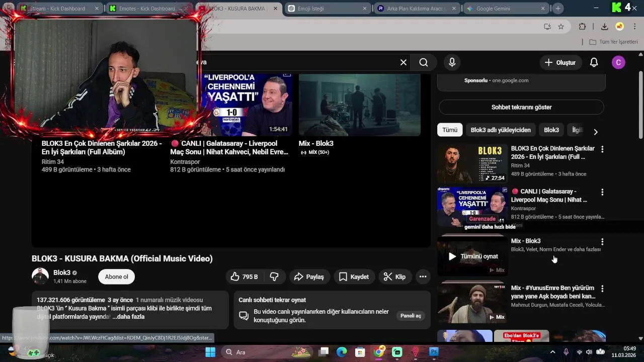This screenshot has width=644, height=362.
Task: Click Paneli aç button
Action: (x=411, y=316)
